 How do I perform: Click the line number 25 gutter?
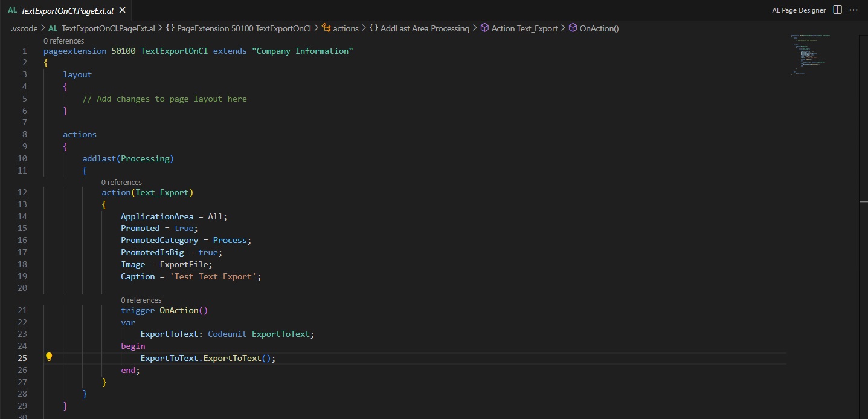(22, 357)
